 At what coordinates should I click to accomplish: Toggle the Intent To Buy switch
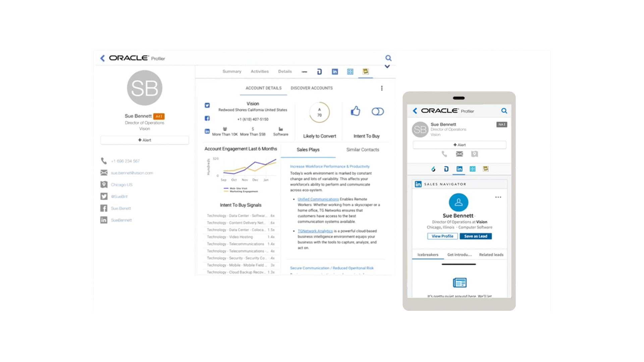point(378,111)
